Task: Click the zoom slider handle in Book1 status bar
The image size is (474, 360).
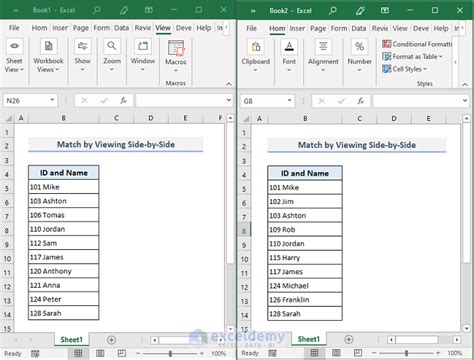Action: click(x=170, y=353)
